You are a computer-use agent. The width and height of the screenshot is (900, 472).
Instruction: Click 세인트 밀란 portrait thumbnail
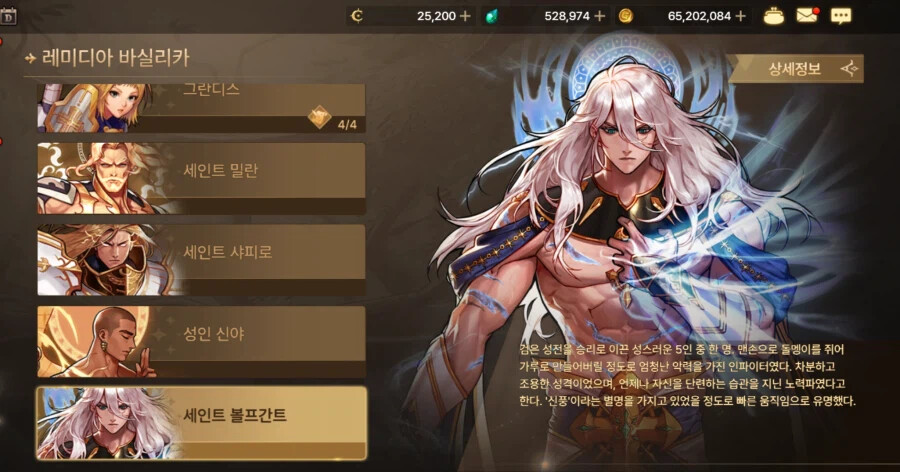(106, 178)
